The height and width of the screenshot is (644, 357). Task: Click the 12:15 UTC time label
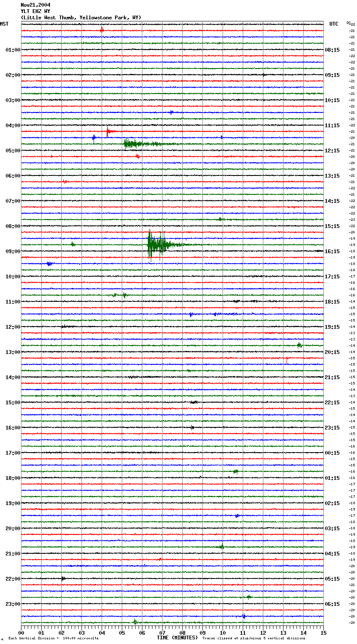pyautogui.click(x=332, y=151)
